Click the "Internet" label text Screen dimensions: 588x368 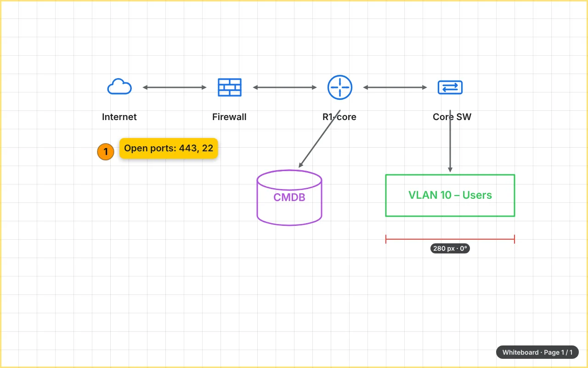tap(119, 117)
